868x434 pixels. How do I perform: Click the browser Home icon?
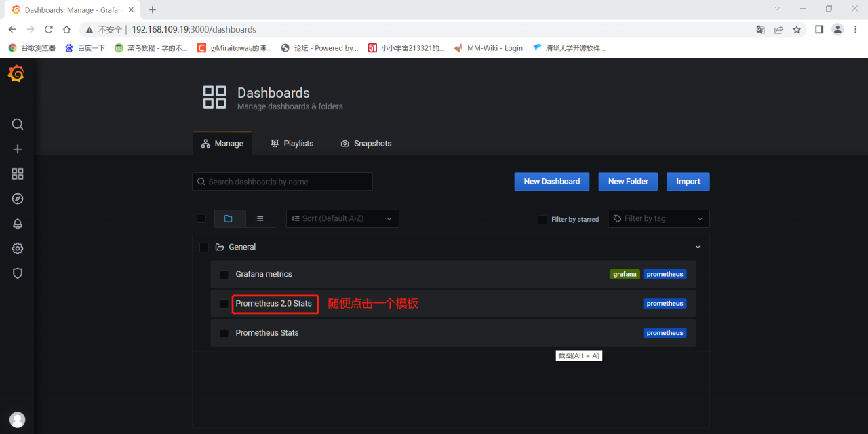(x=66, y=30)
